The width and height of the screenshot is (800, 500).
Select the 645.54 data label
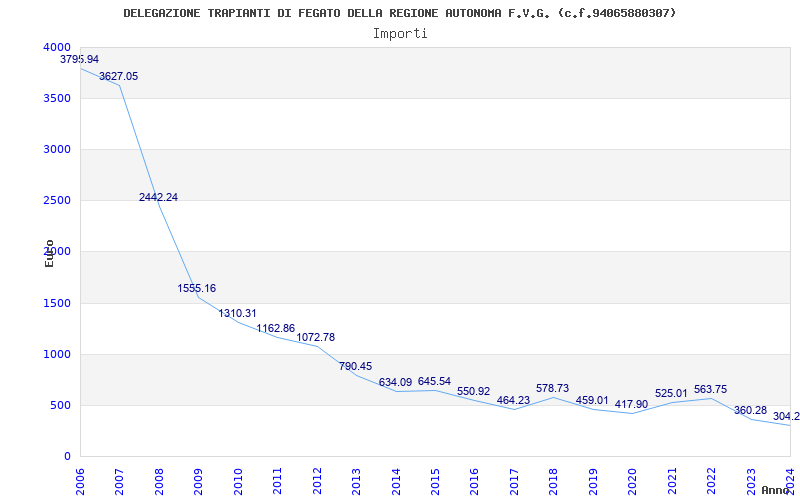[434, 381]
